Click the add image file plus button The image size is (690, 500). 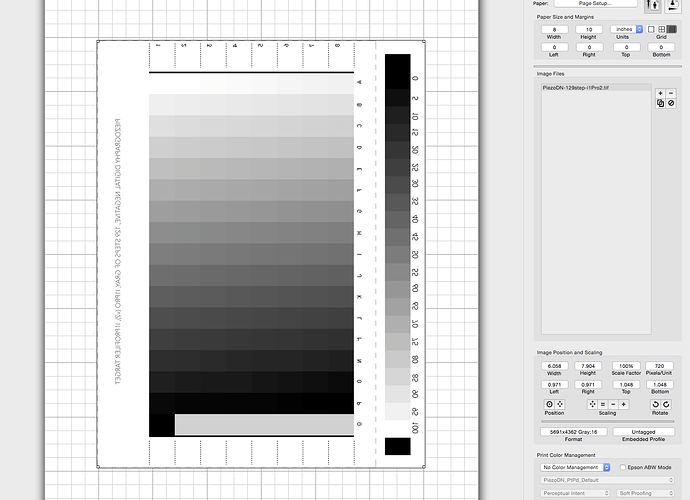click(660, 92)
